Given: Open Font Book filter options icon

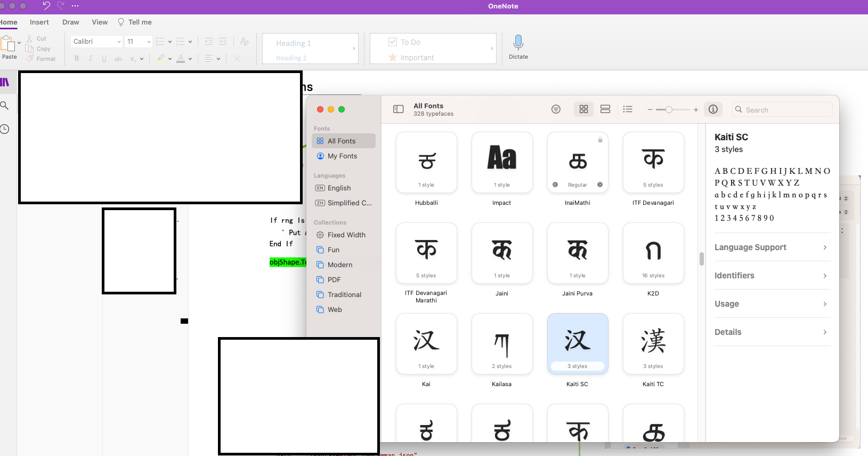Looking at the screenshot, I should click(556, 109).
